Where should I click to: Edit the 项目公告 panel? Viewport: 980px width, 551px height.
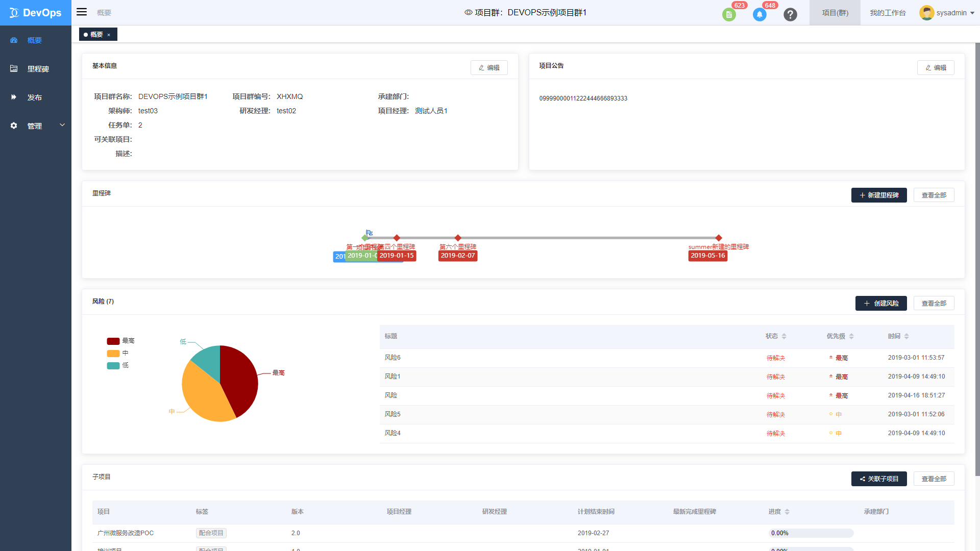pyautogui.click(x=936, y=68)
